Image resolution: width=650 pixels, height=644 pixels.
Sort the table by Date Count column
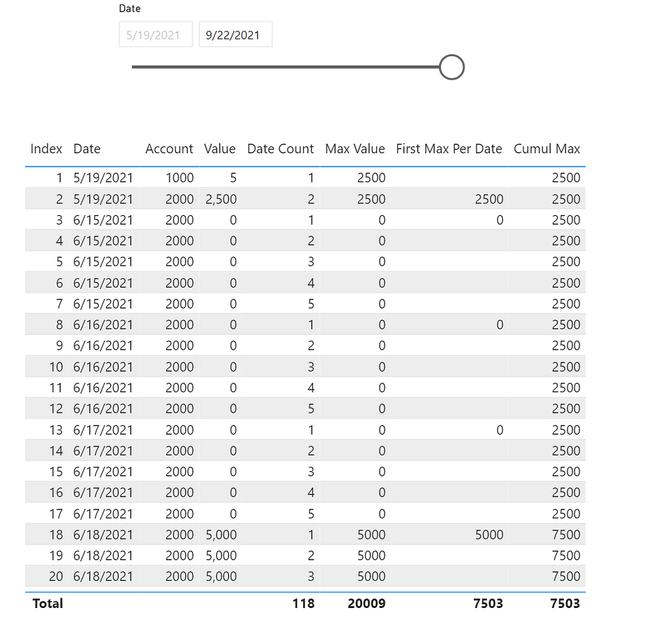(x=281, y=149)
